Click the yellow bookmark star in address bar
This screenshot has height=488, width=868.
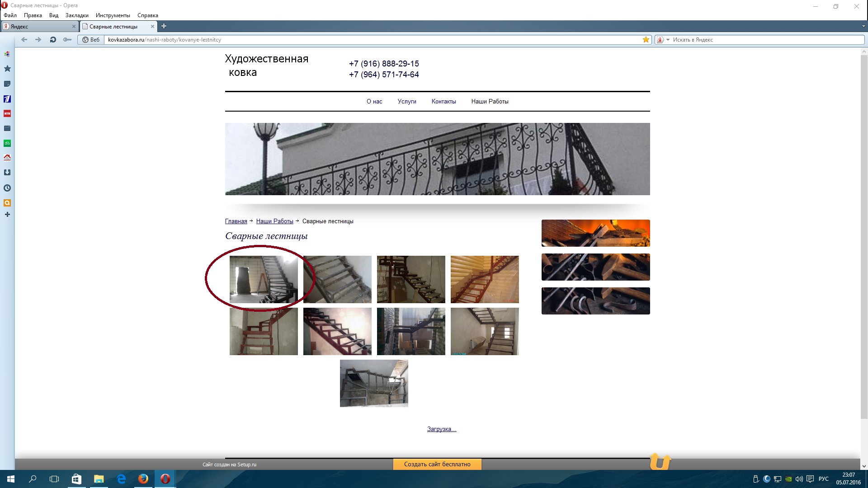pyautogui.click(x=646, y=40)
